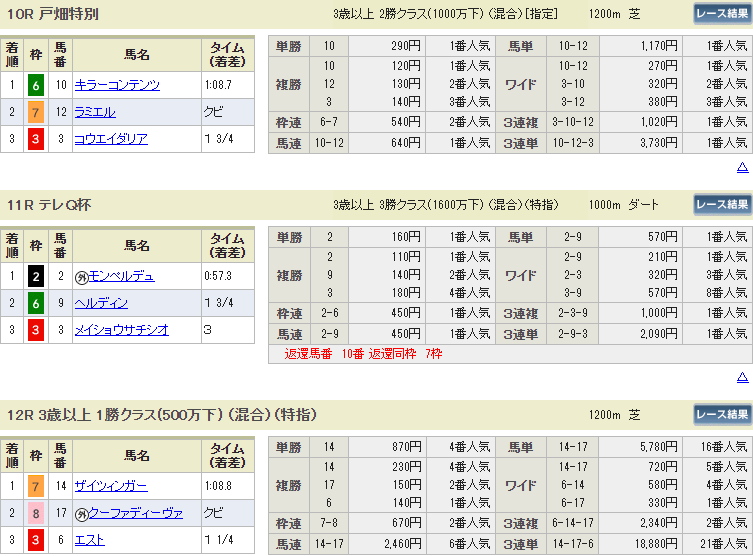
Task: Click the 外 mark beside モンペルデュ
Action: [81, 277]
